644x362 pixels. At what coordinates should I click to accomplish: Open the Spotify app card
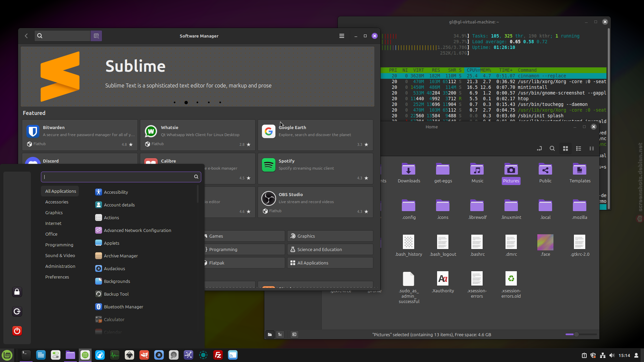tap(315, 169)
